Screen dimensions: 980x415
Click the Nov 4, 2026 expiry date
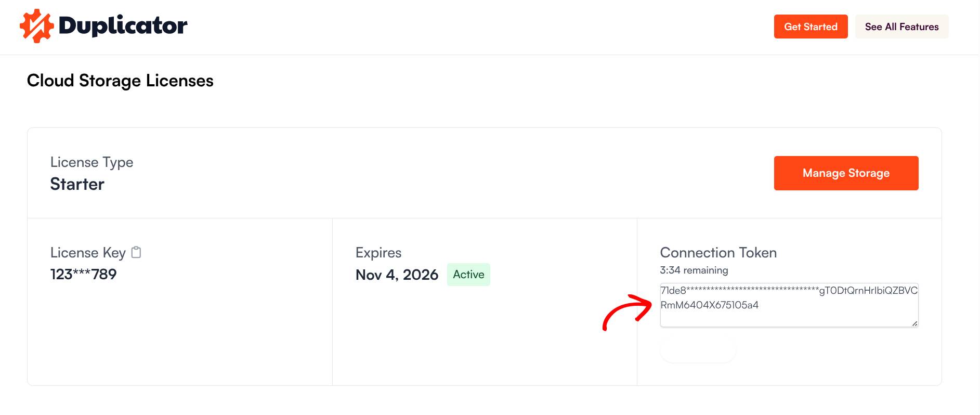397,275
